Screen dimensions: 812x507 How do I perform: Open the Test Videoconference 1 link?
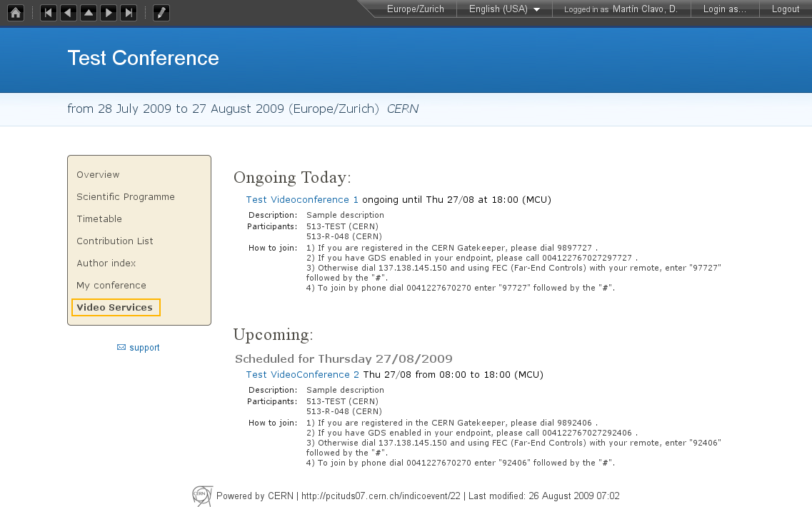pos(302,200)
